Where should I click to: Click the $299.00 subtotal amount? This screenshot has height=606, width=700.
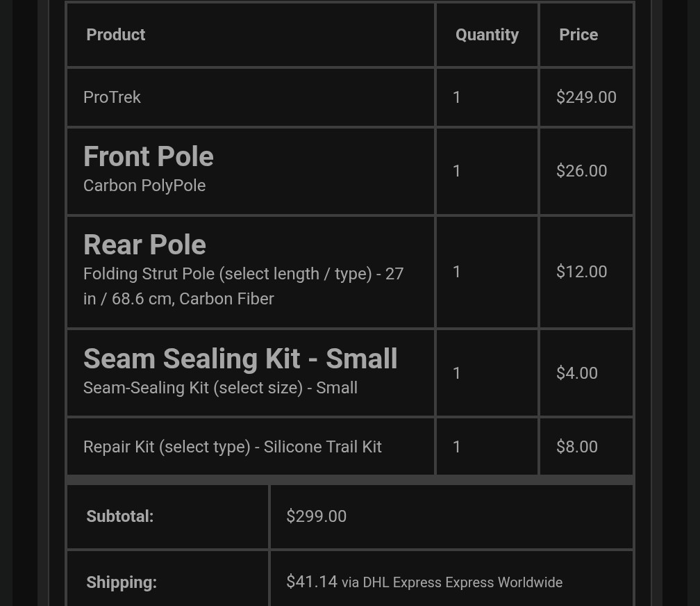coord(316,516)
